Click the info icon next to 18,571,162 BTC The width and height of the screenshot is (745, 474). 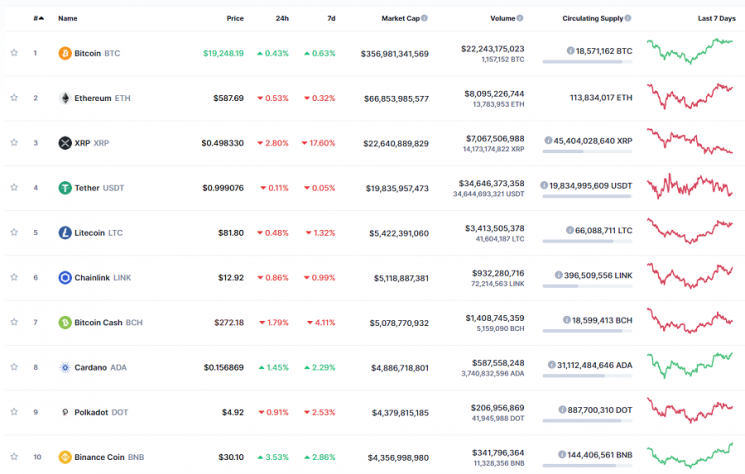pos(570,50)
